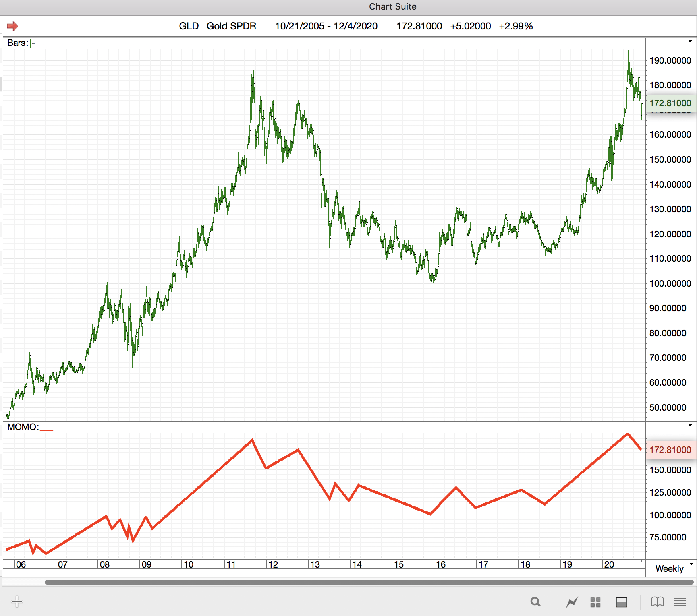The image size is (697, 616).
Task: Click the 190.00000 price axis label
Action: click(x=670, y=60)
